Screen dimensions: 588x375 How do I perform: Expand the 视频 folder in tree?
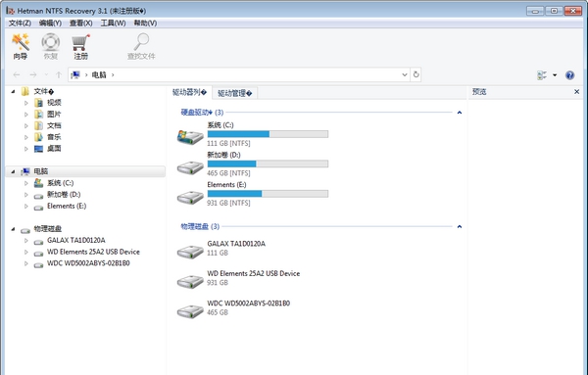click(x=26, y=103)
